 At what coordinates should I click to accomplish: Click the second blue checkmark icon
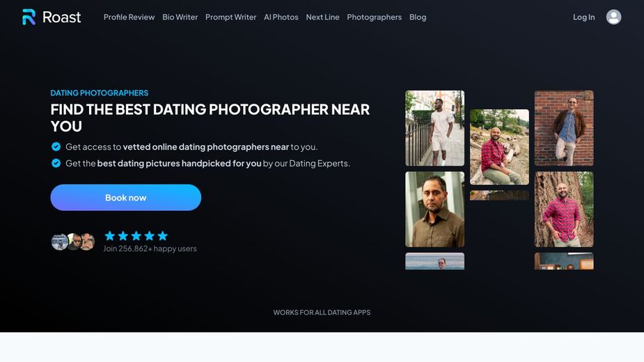[56, 164]
